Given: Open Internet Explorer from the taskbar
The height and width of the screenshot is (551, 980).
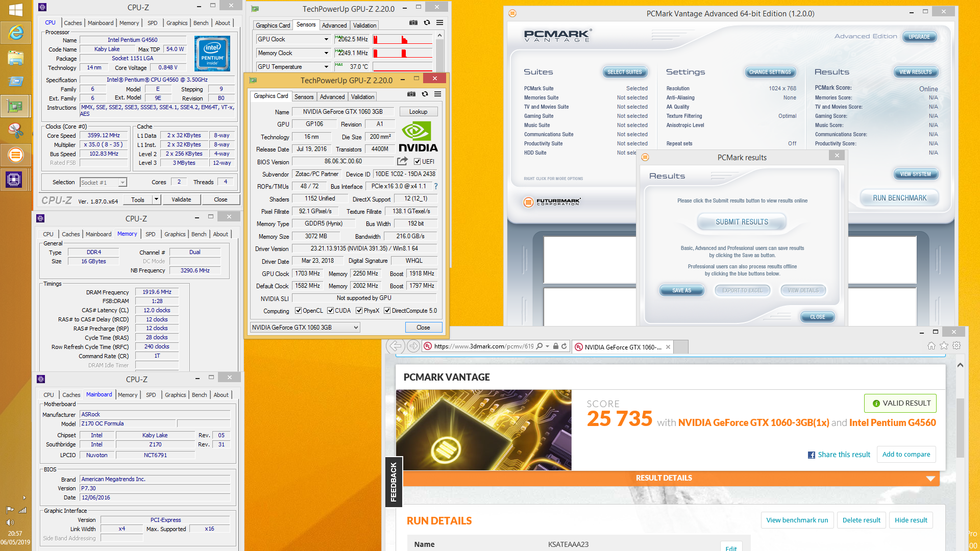Looking at the screenshot, I should tap(15, 33).
